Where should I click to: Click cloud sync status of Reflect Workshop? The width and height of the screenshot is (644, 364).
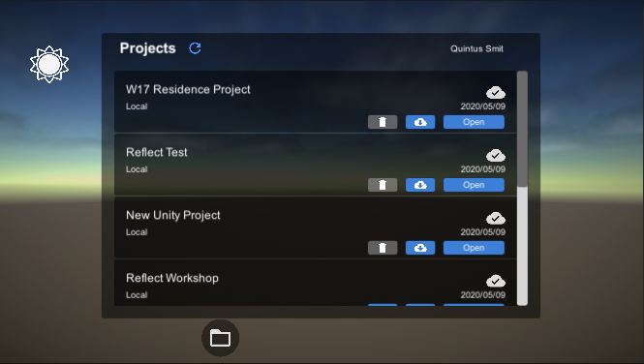click(x=496, y=281)
